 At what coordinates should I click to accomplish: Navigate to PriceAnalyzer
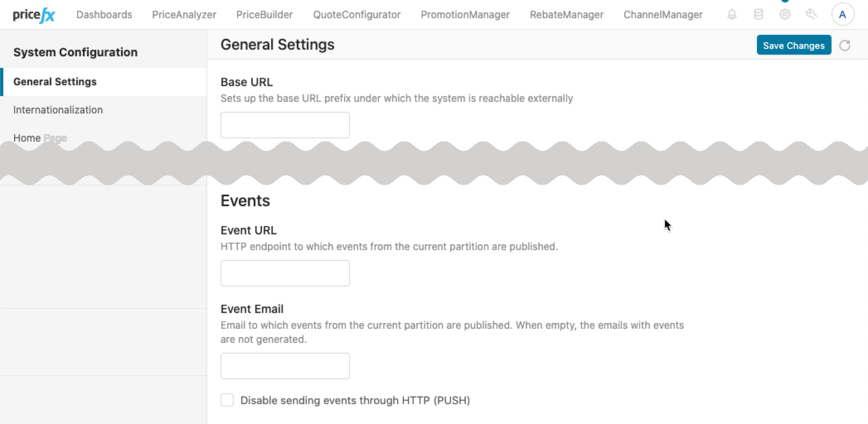click(184, 14)
